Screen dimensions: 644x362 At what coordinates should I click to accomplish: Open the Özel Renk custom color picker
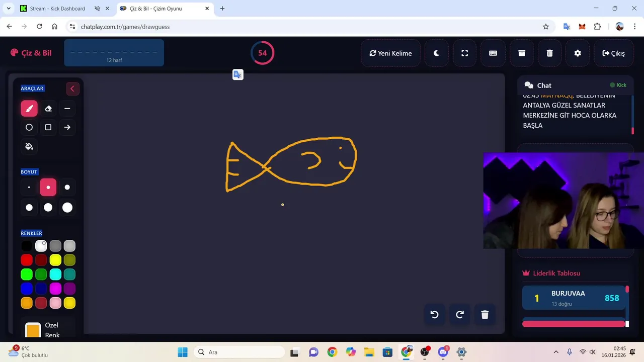click(33, 330)
